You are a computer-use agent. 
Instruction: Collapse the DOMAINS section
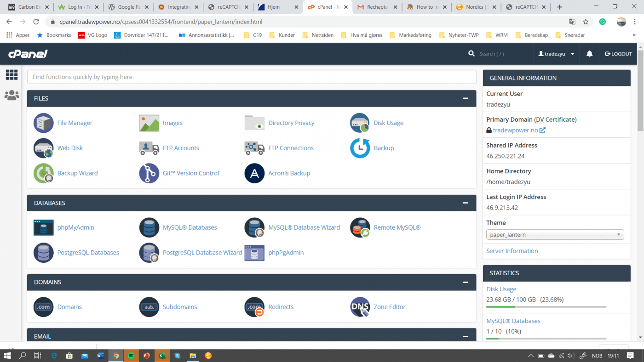tap(466, 282)
